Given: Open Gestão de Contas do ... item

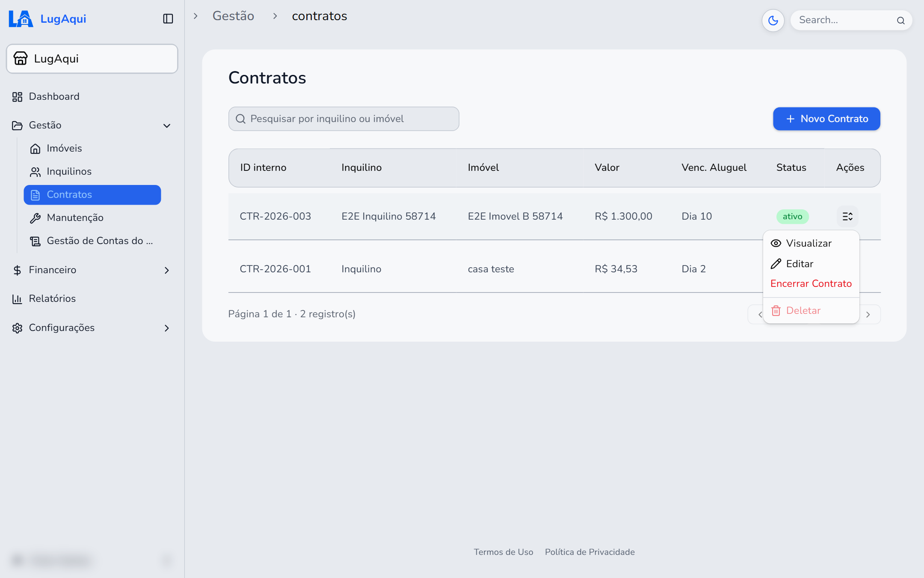Looking at the screenshot, I should 92,241.
